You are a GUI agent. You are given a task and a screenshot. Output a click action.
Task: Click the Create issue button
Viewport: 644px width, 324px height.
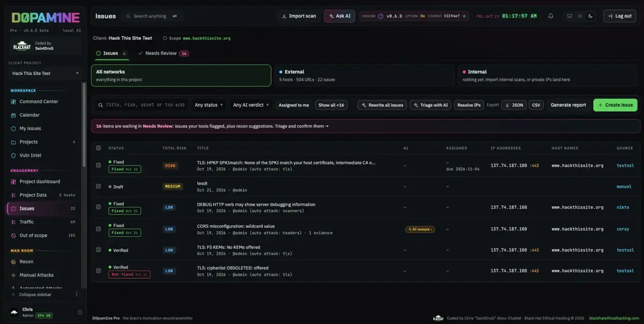(x=615, y=105)
